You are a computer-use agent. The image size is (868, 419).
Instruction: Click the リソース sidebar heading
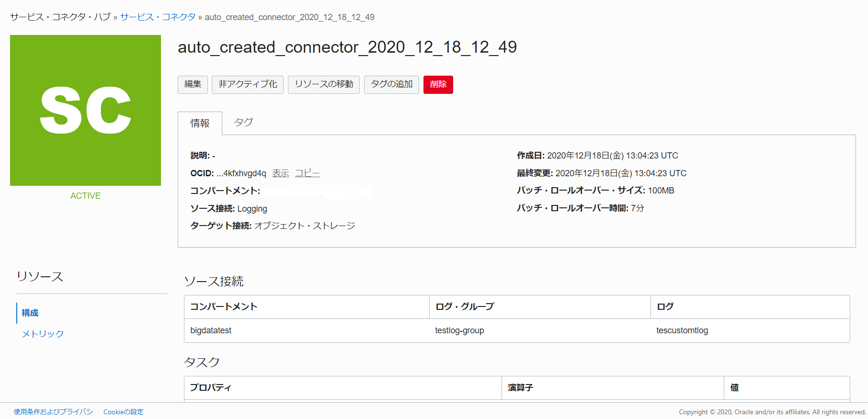[40, 277]
